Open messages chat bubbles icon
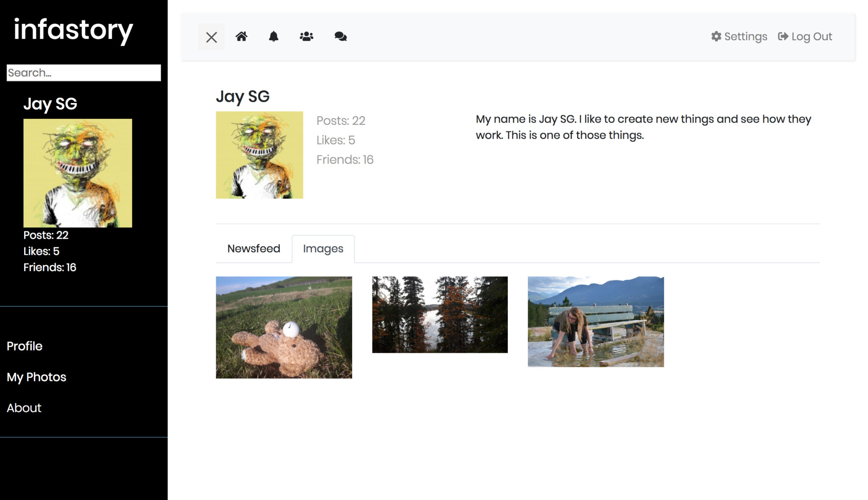Viewport: 868px width, 500px height. pos(340,36)
